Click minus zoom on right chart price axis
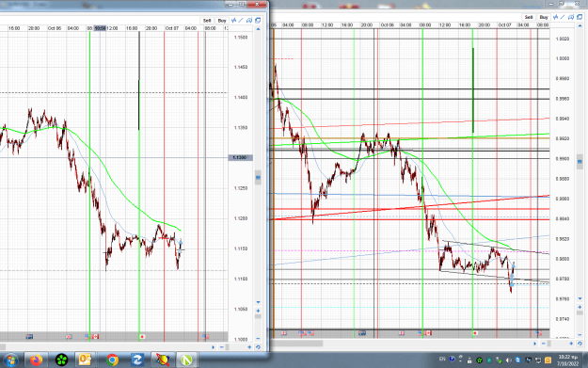This screenshot has width=588, height=368. tap(580, 335)
